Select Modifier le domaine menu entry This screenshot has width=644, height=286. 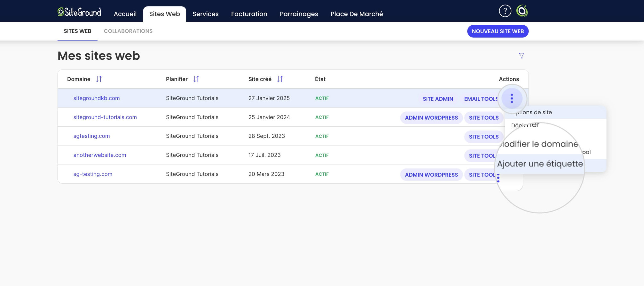click(539, 144)
